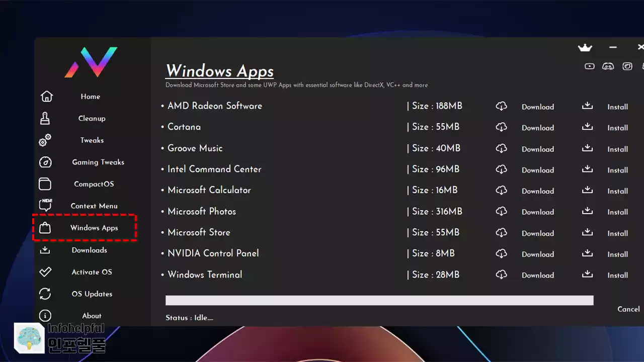Open the Activate OS section
Screen dimensions: 644x362
(x=92, y=272)
